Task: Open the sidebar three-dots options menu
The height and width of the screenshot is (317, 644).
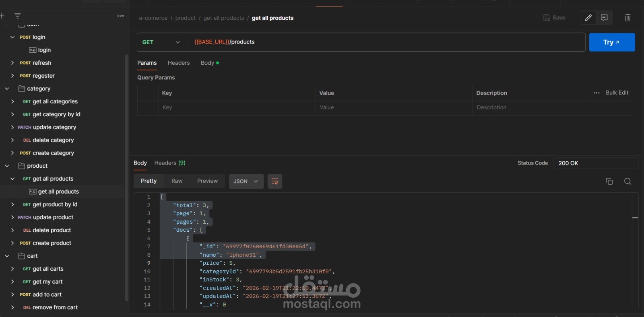Action: (121, 16)
